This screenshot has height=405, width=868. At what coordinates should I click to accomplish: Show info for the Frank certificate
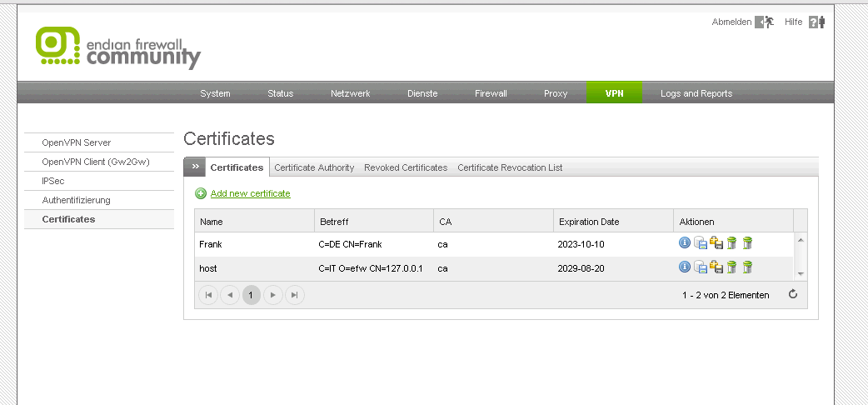point(685,243)
